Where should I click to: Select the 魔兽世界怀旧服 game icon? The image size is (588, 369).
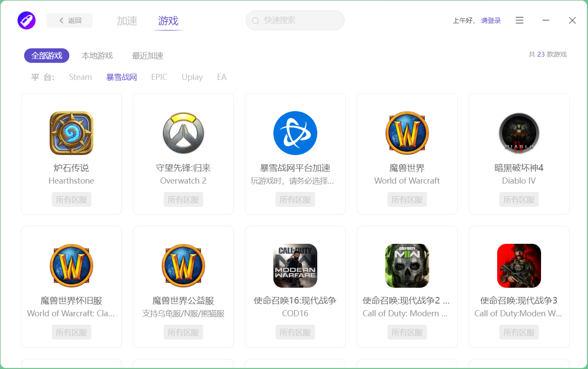click(72, 266)
